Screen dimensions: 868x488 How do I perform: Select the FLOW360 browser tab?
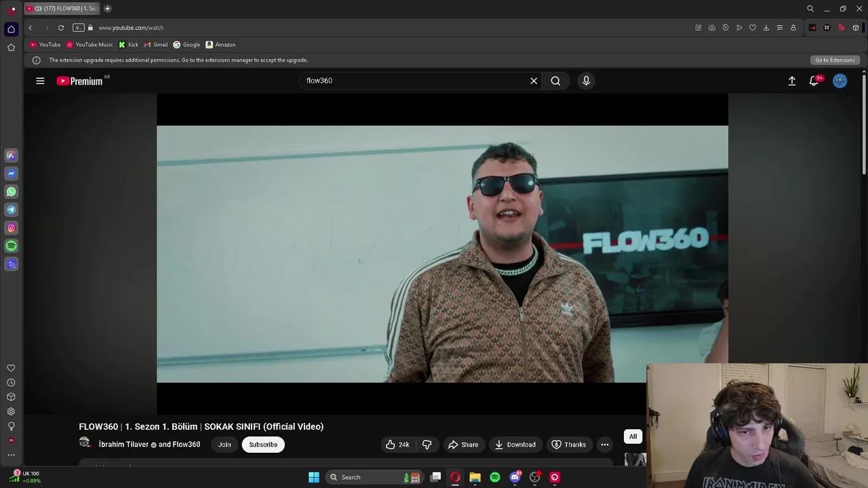[x=62, y=9]
